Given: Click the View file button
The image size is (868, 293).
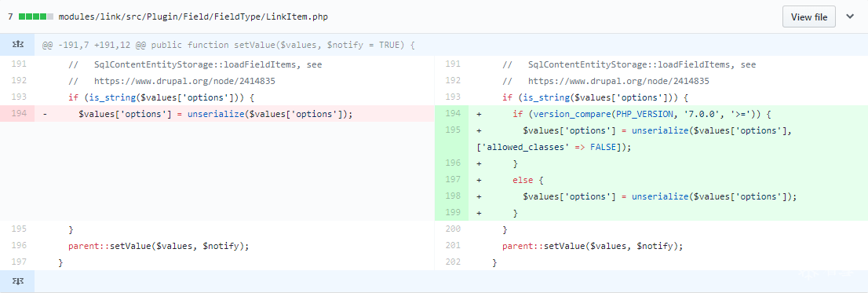Looking at the screenshot, I should pyautogui.click(x=809, y=17).
